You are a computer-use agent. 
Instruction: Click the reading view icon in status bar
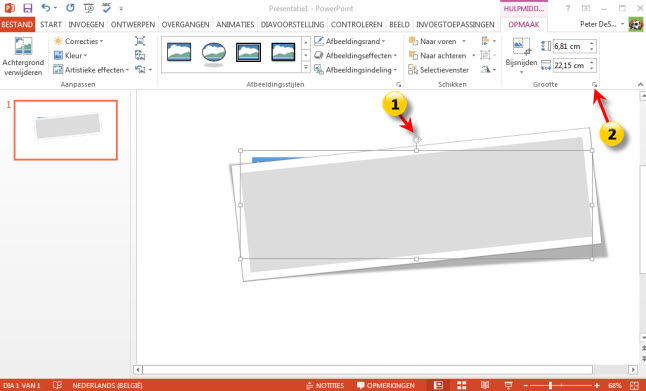coord(485,385)
